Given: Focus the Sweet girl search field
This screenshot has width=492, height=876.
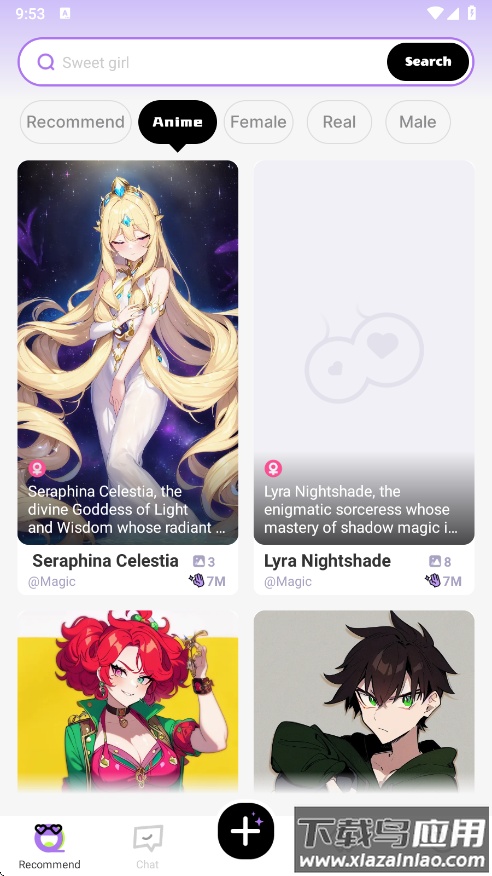Looking at the screenshot, I should click(x=223, y=62).
